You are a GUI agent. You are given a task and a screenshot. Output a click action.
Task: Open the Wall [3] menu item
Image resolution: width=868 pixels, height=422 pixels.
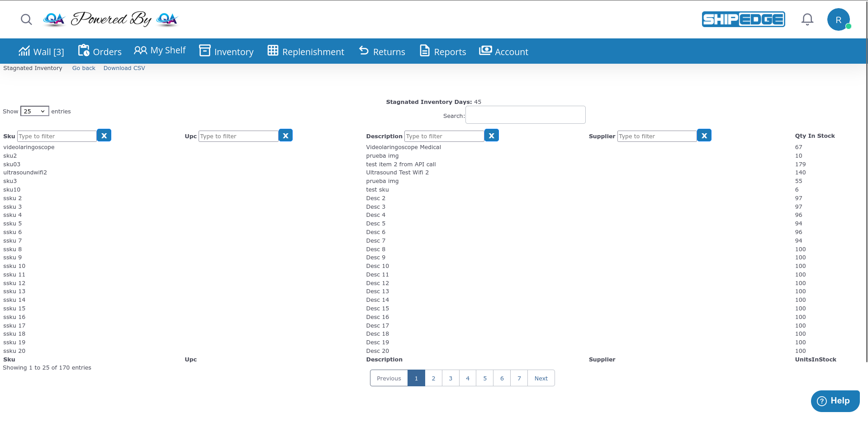point(41,52)
